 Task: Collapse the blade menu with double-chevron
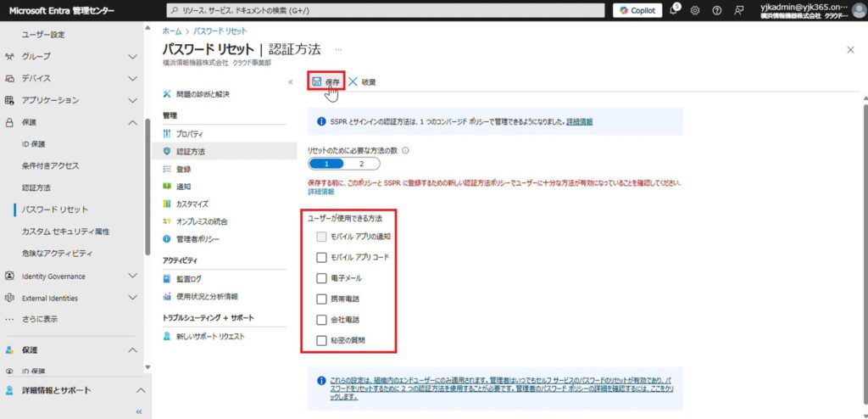(291, 82)
